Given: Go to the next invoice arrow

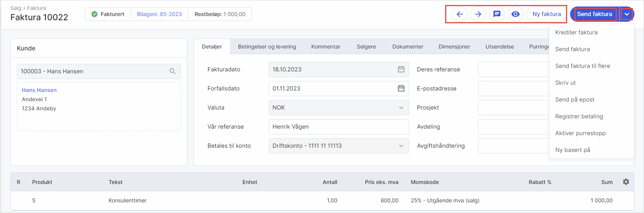Looking at the screenshot, I should pos(478,14).
